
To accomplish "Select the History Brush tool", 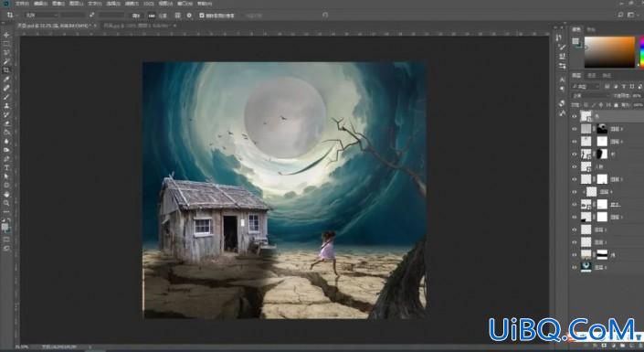I will tap(6, 114).
